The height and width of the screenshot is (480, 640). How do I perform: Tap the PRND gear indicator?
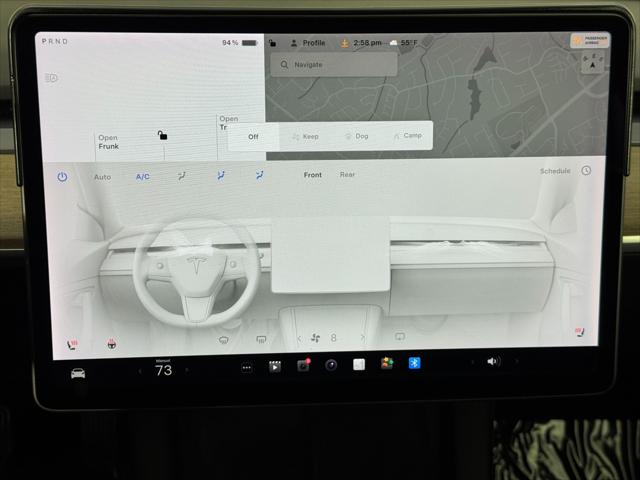(x=55, y=42)
